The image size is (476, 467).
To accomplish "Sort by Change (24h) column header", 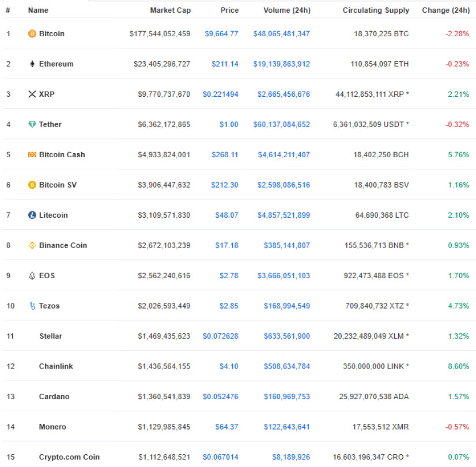I will 445,10.
